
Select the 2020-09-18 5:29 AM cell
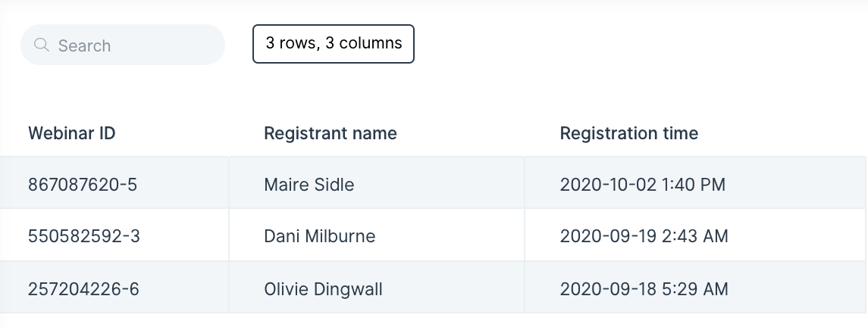point(695,287)
